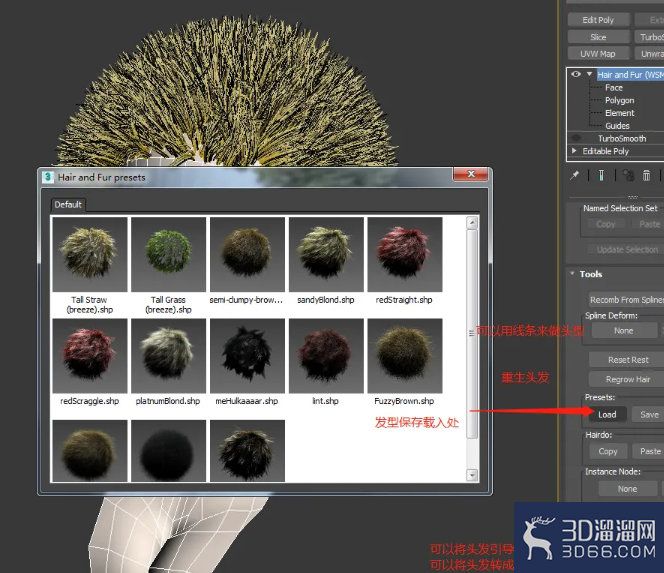The image size is (664, 573).
Task: Select the Face sub-object level
Action: tap(614, 88)
